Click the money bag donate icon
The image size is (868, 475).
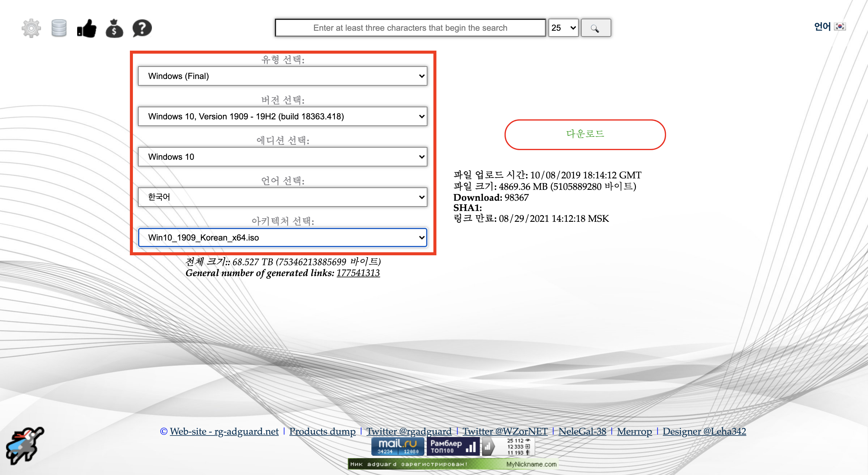(x=114, y=28)
